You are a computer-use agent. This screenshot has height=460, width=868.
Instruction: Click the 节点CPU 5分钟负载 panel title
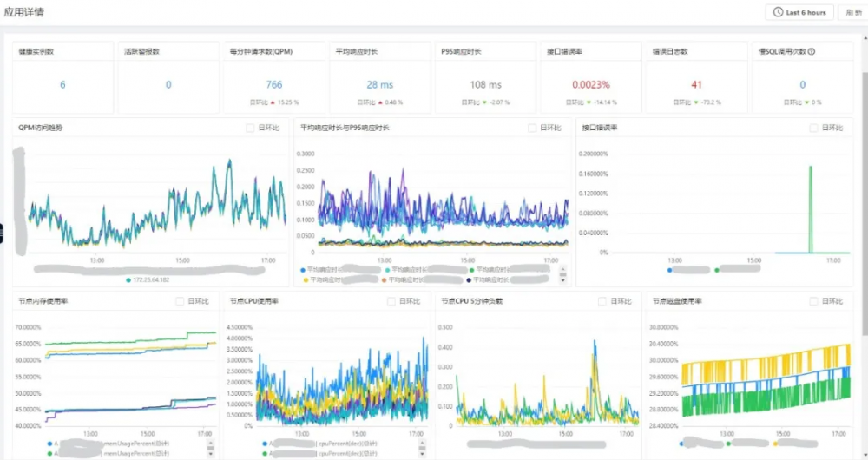(472, 301)
